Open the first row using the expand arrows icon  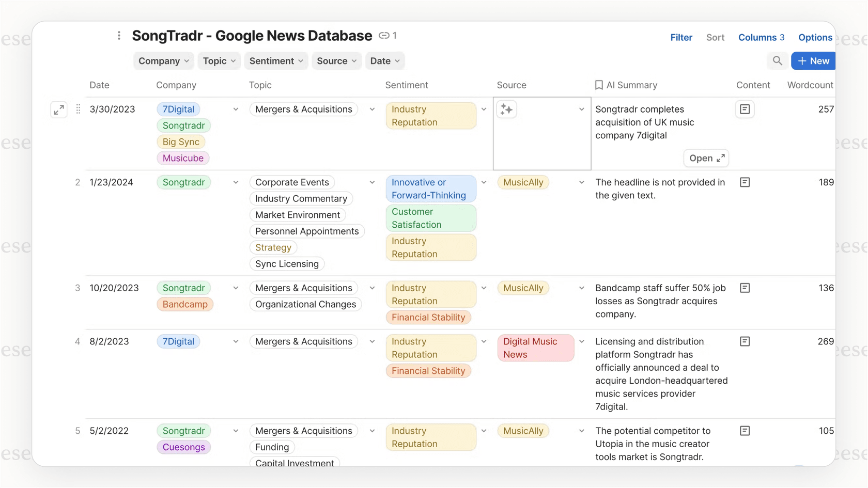coord(58,109)
